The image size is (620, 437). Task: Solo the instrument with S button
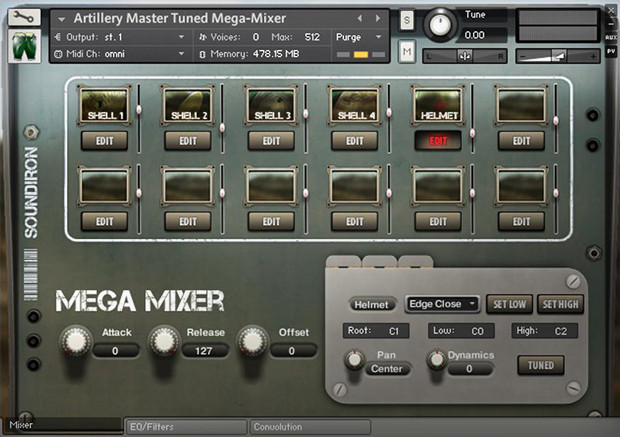[x=407, y=20]
